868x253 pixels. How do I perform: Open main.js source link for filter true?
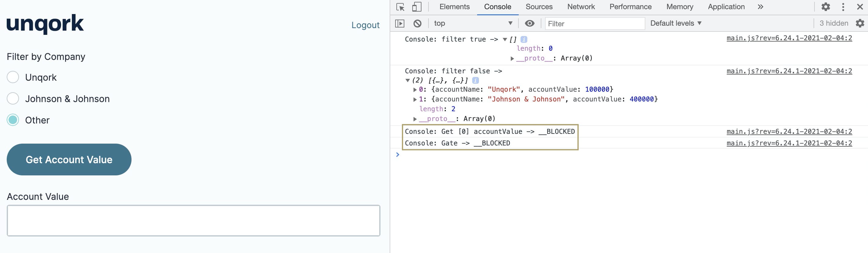tap(789, 38)
